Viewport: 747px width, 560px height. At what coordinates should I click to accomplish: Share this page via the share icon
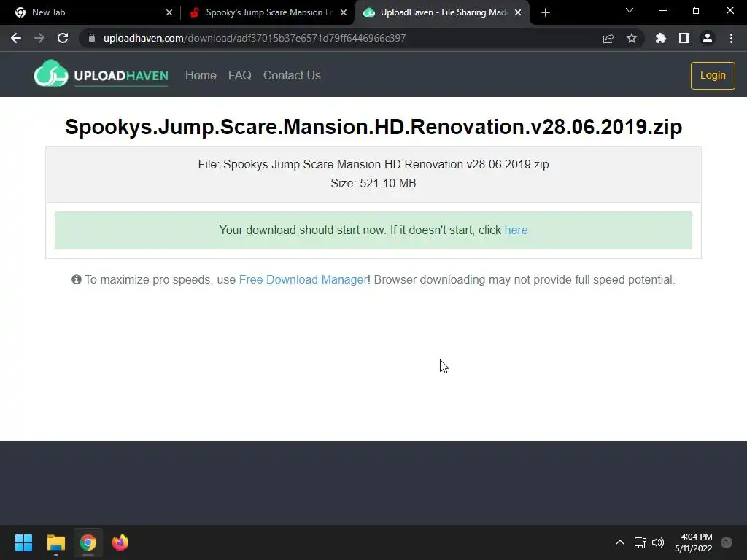pyautogui.click(x=608, y=38)
